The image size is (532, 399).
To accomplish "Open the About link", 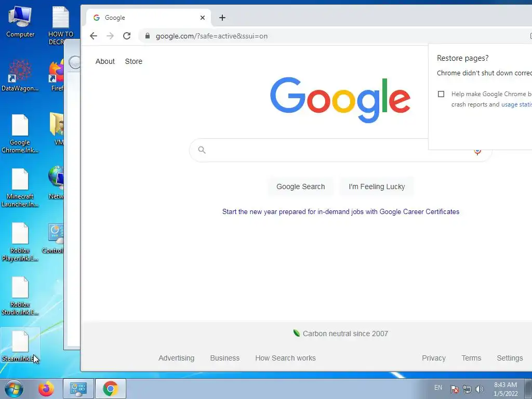I will pos(105,61).
